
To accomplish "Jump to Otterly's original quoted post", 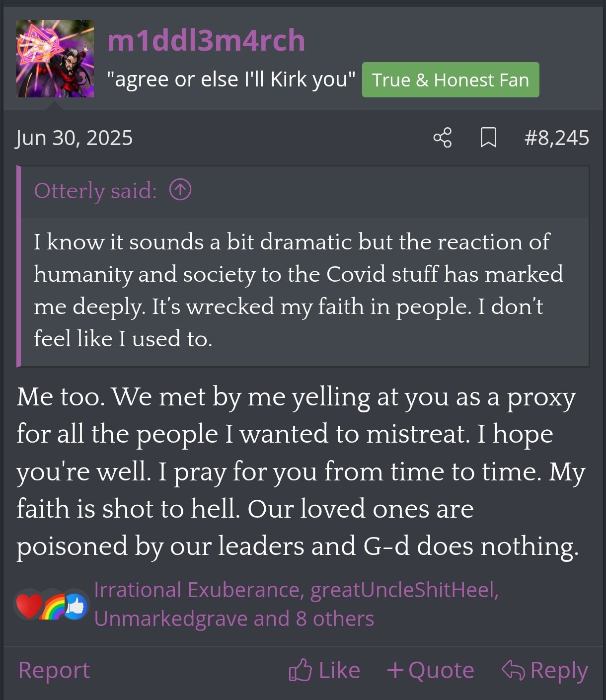I will click(x=180, y=190).
